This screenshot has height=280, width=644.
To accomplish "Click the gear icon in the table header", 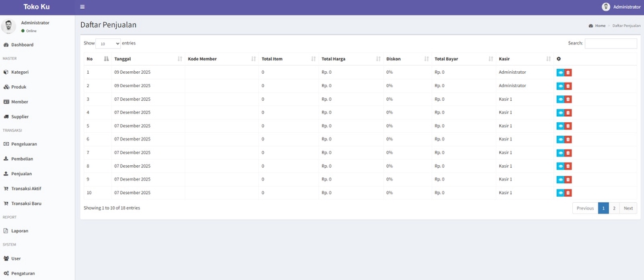I will (x=559, y=59).
